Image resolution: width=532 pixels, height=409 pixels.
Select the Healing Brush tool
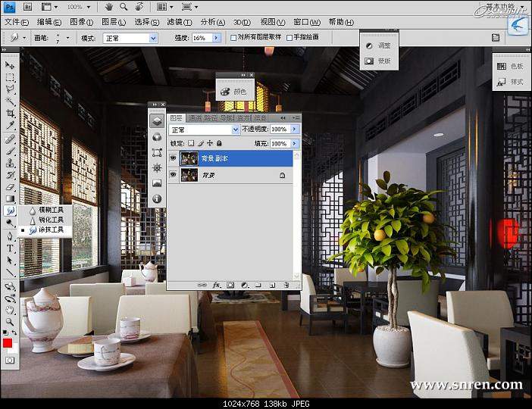point(10,139)
